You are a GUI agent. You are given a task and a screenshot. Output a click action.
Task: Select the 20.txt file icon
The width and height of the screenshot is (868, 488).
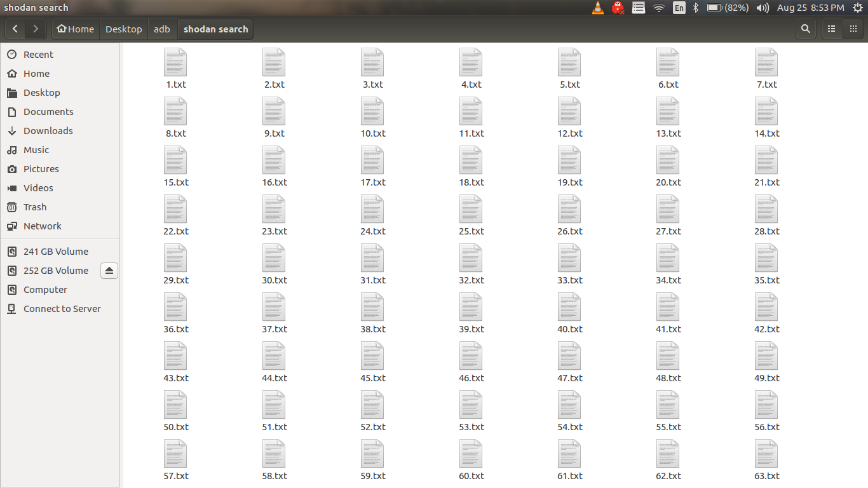click(668, 160)
